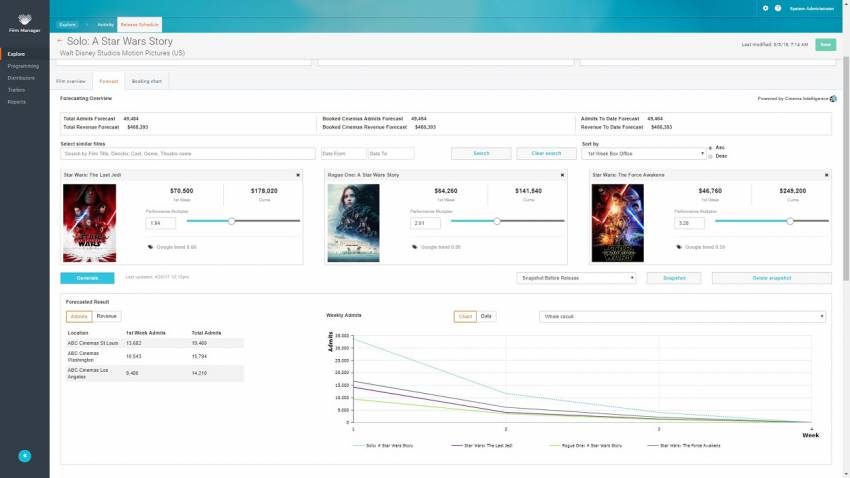Viewport: 850px width, 478px height.
Task: Toggle Rogue One legend entry in chart
Action: click(x=586, y=445)
